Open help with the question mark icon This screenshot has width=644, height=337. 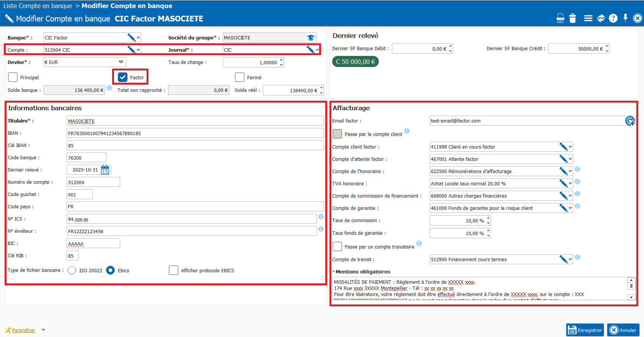pos(613,18)
